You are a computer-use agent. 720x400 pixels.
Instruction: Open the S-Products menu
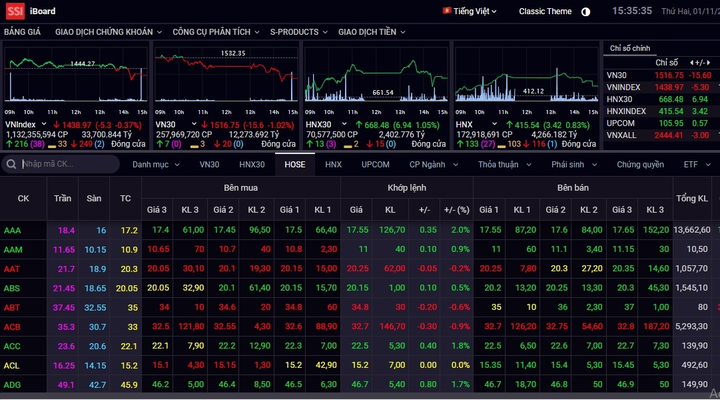pos(299,32)
